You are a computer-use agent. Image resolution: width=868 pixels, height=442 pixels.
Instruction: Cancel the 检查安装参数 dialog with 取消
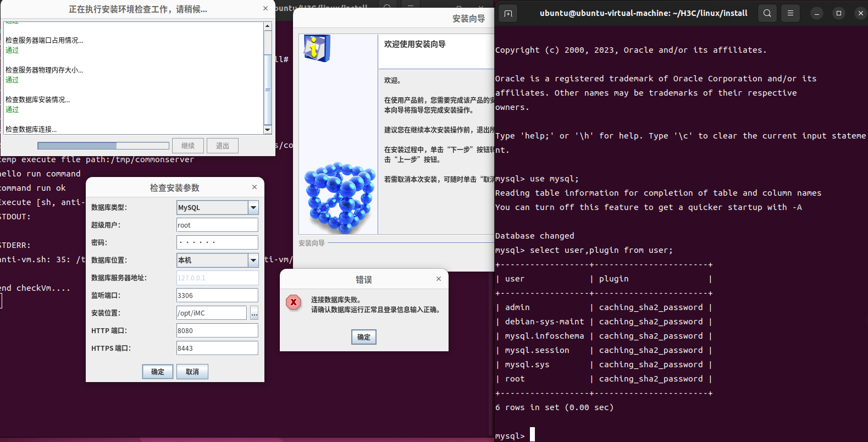coord(192,372)
